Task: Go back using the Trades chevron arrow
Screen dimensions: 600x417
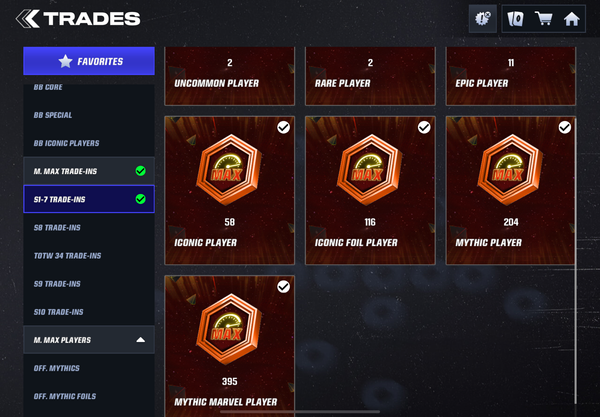Action: tap(28, 19)
